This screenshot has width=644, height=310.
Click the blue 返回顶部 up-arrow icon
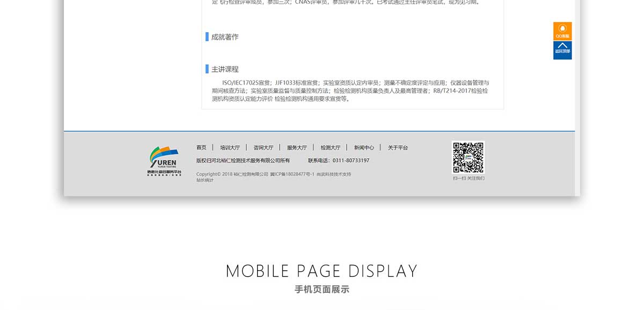tap(562, 50)
